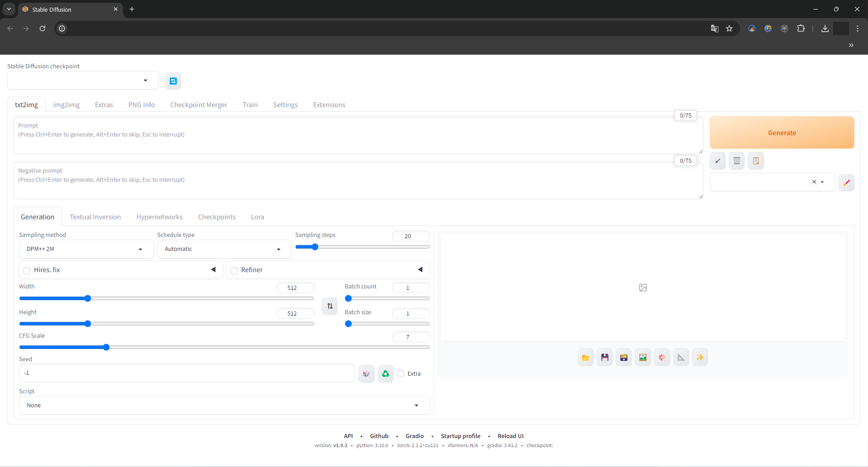The image size is (868, 467).
Task: Click the sparkle upscale icon
Action: [700, 358]
